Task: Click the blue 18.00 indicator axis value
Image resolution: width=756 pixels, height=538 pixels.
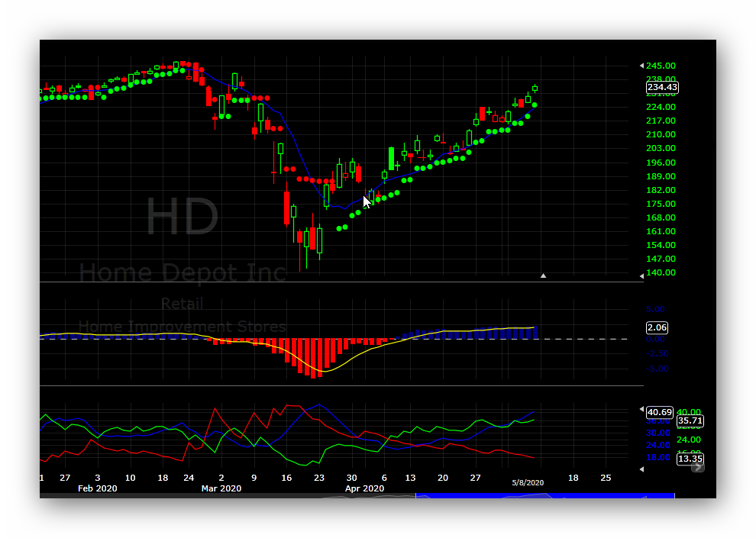Action: (x=658, y=457)
